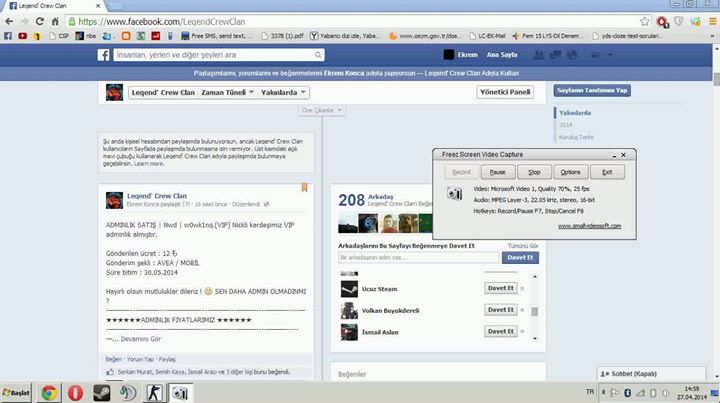Select Yakınlarda in the timeline sidebar
This screenshot has height=403, width=720.
(x=575, y=113)
